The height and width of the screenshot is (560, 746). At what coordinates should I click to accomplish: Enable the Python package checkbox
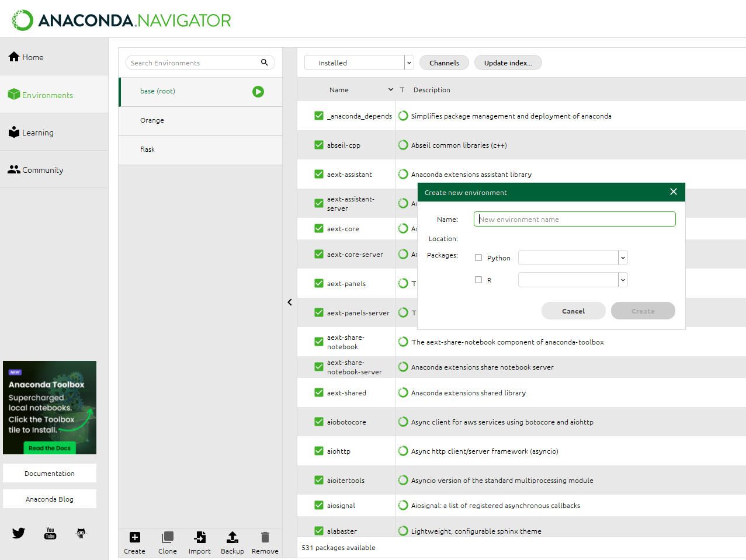click(x=478, y=258)
